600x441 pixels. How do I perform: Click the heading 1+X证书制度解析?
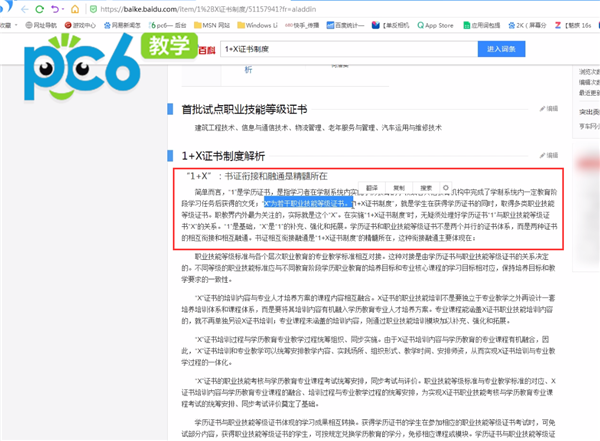[x=223, y=156]
